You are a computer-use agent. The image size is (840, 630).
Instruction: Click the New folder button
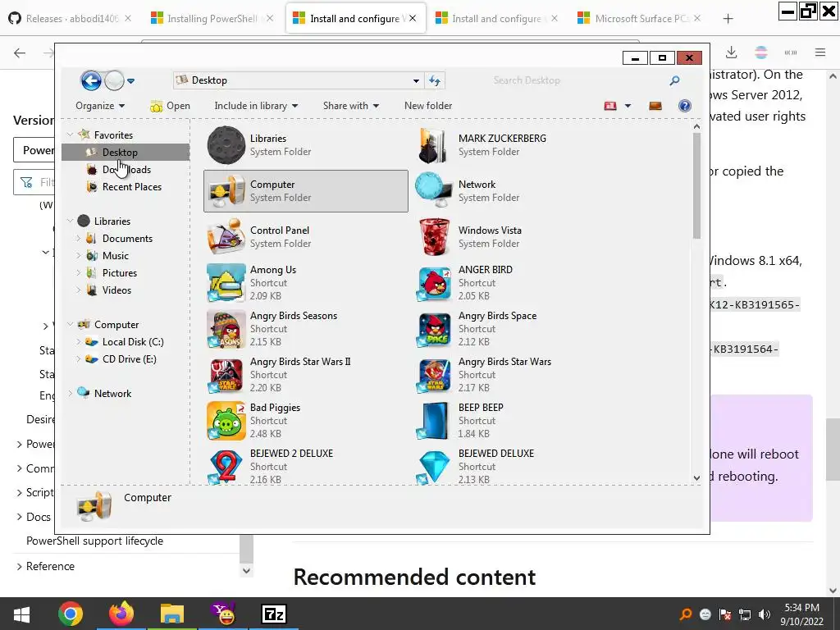point(428,106)
